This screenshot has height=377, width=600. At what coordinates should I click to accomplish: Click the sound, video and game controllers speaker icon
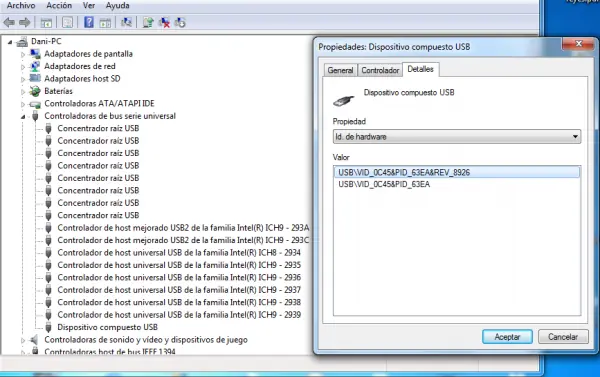click(x=34, y=339)
